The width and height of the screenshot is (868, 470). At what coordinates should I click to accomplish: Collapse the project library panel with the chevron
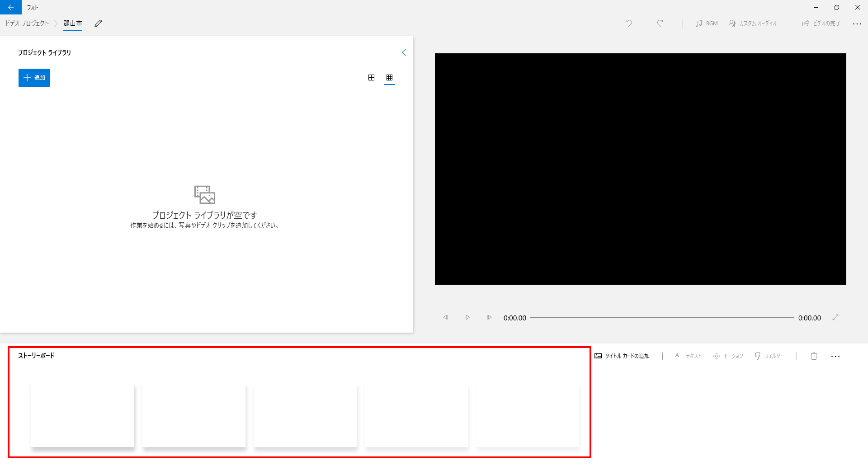pos(404,52)
